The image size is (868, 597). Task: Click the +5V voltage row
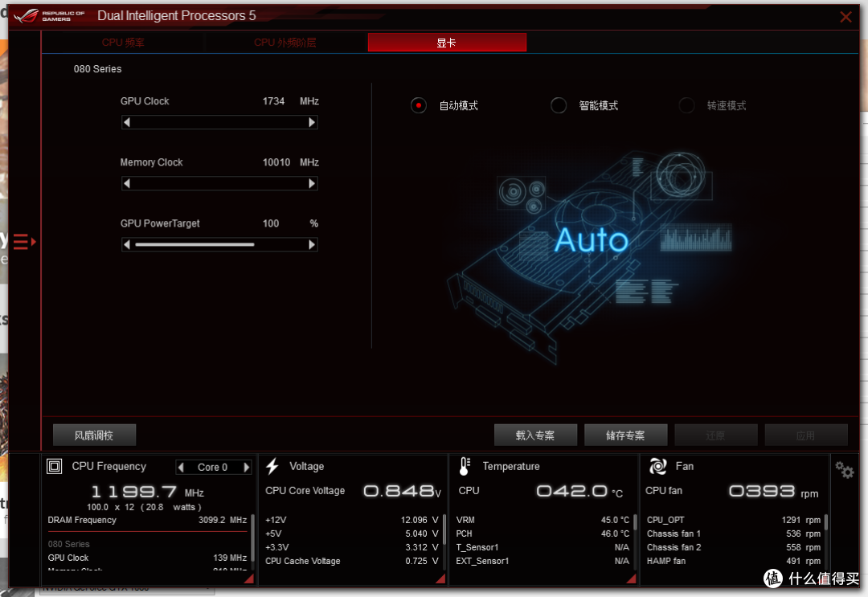pos(351,534)
